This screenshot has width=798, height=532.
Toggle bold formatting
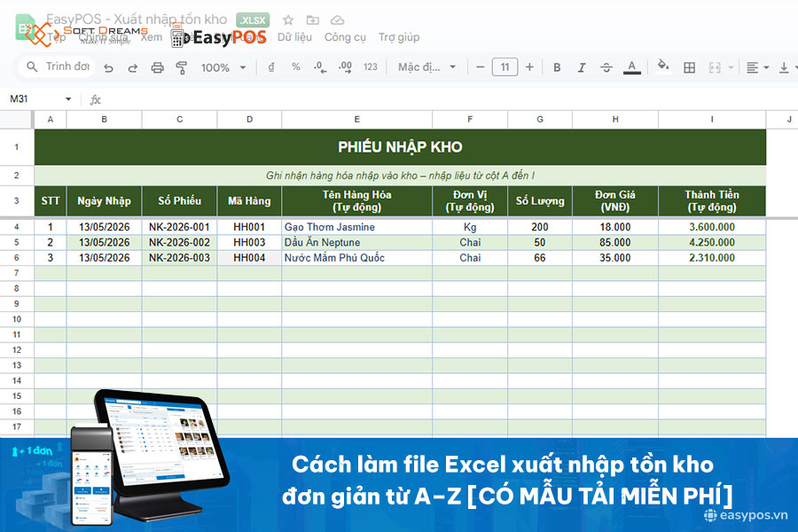click(557, 67)
